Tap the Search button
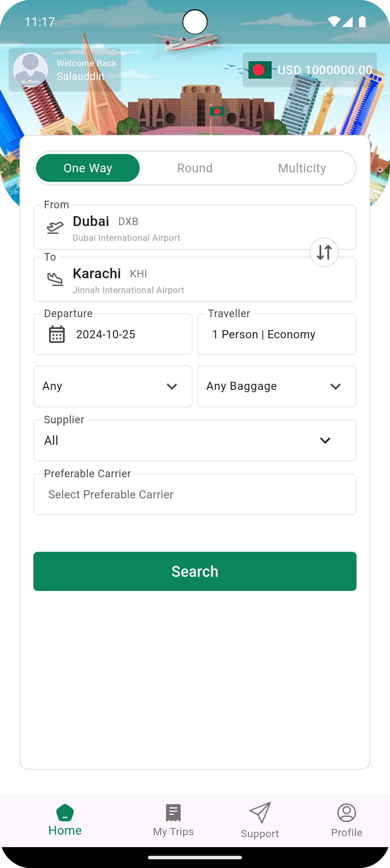The image size is (390, 868). pyautogui.click(x=195, y=572)
